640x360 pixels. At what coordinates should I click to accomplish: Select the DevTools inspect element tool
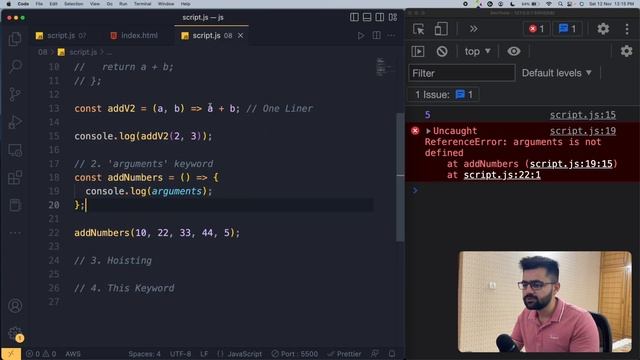[x=418, y=29]
